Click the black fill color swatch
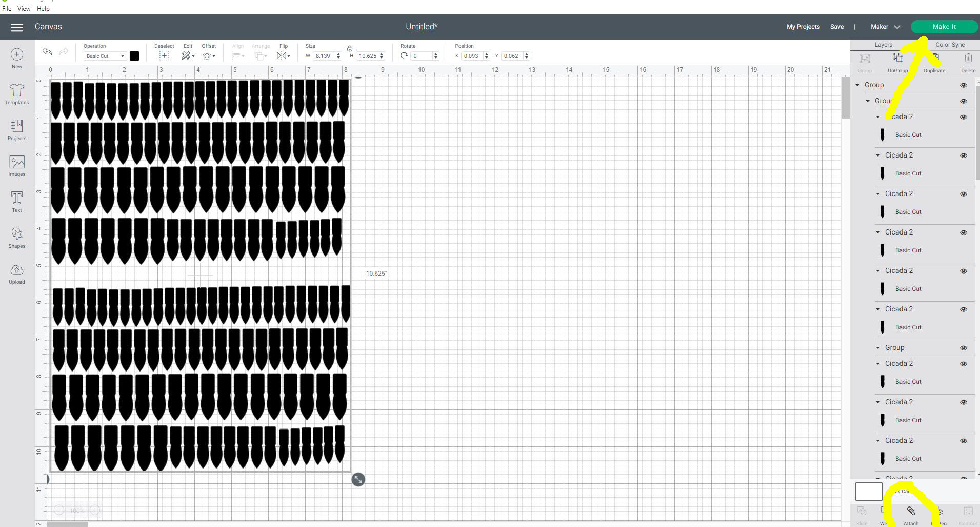 click(134, 55)
